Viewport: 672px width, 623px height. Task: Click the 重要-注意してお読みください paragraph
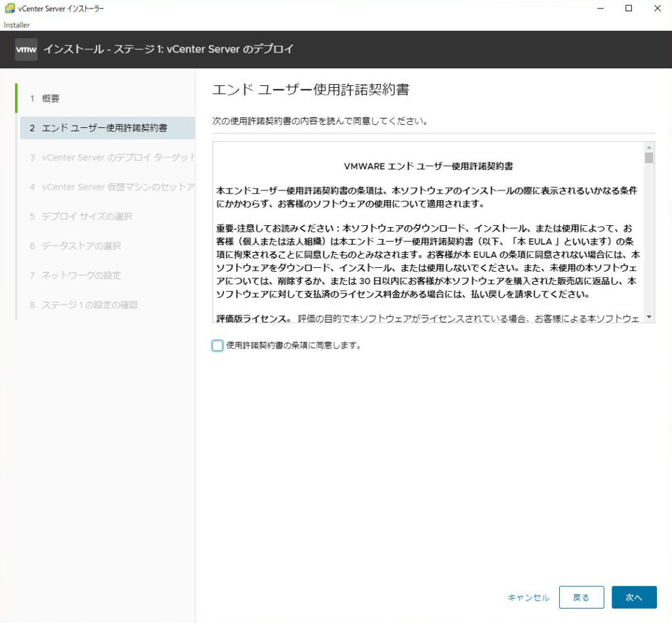[x=428, y=261]
